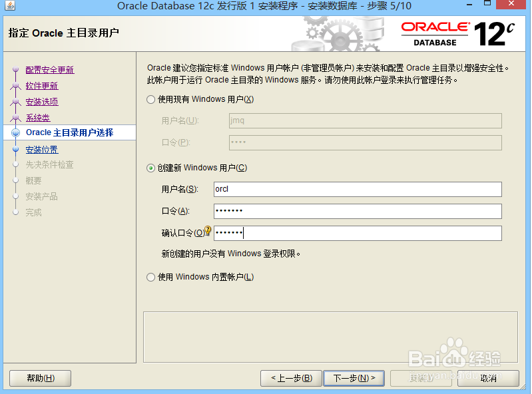
Task: Click the 安装产品 step text
Action: [41, 196]
